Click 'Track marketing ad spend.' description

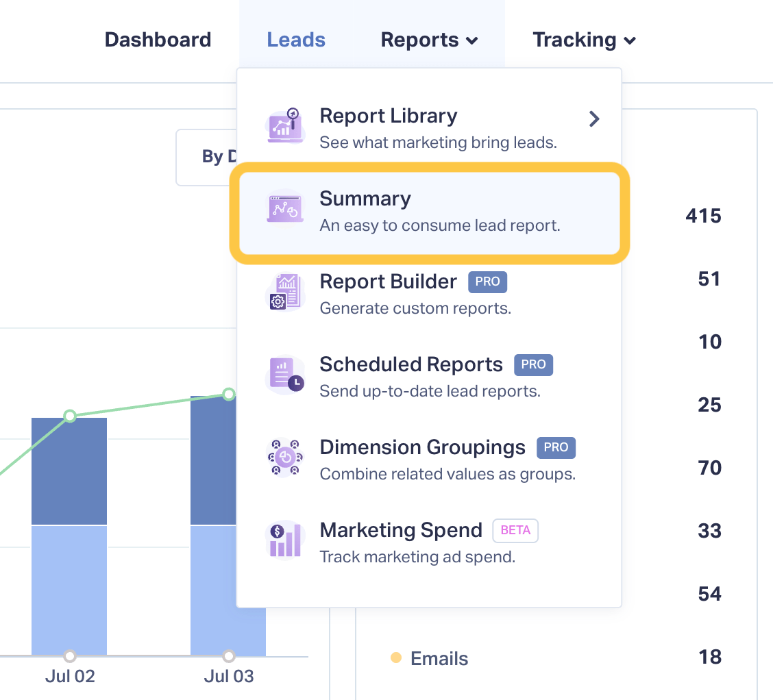417,557
